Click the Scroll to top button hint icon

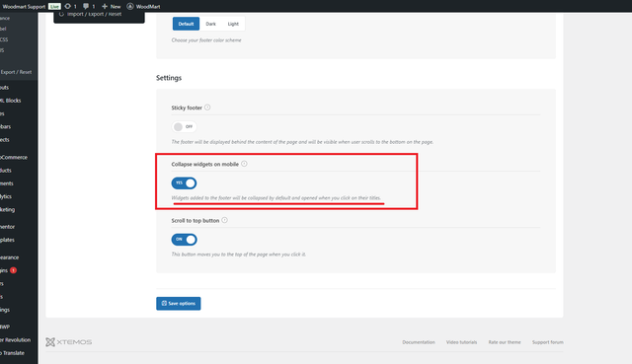224,220
